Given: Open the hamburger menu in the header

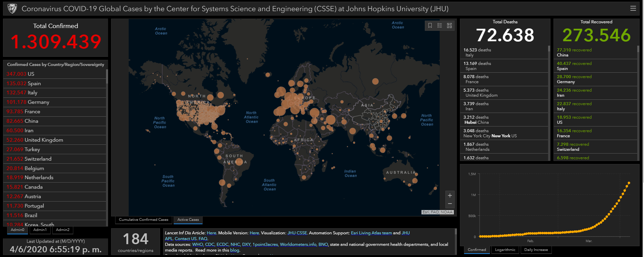Looking at the screenshot, I should (633, 8).
